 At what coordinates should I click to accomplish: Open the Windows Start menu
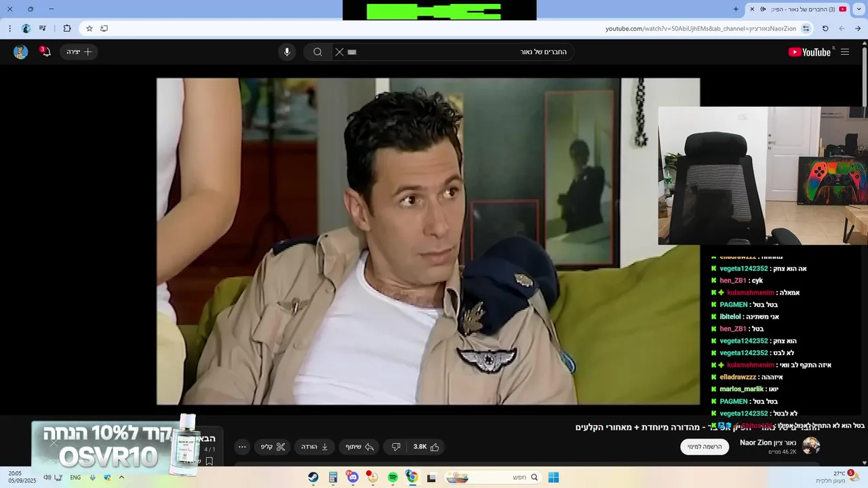tap(553, 477)
